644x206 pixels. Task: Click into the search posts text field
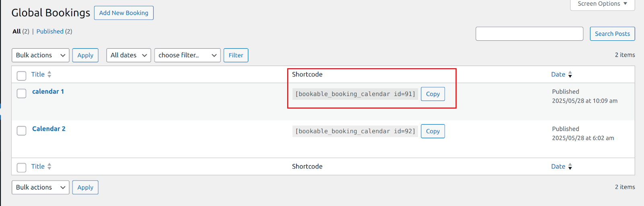click(529, 34)
